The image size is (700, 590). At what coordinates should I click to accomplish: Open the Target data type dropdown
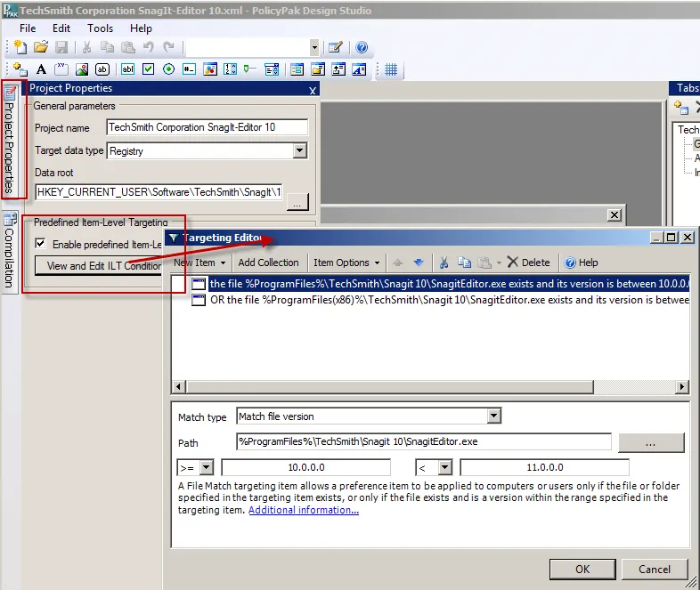point(299,151)
